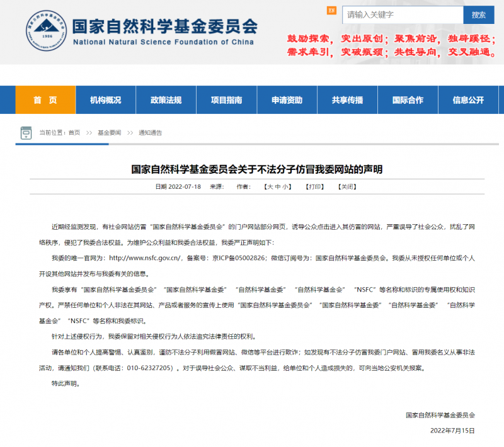Click the closing line 特此声明
Screen dimensions: 504x447
click(66, 384)
